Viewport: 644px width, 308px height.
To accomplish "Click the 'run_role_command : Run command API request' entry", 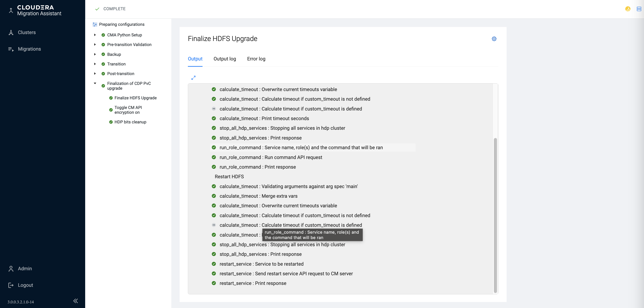I will [x=271, y=157].
